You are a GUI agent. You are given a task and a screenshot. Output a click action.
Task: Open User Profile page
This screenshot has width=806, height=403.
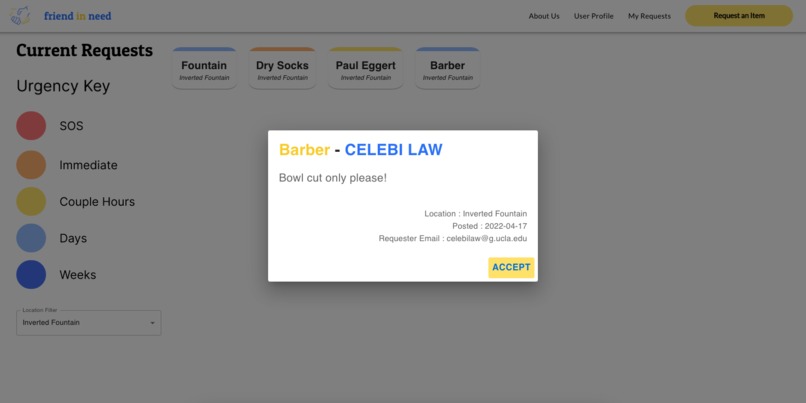[x=594, y=16]
